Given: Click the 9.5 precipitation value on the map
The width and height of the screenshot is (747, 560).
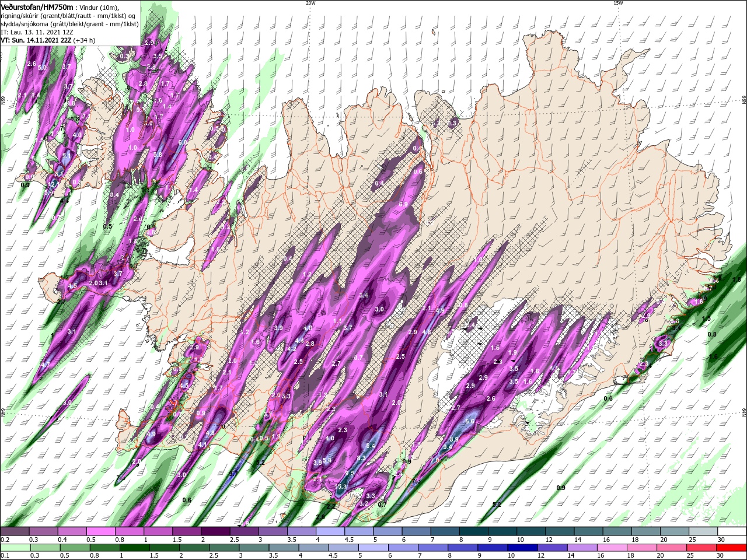Looking at the screenshot, I should (x=350, y=473).
